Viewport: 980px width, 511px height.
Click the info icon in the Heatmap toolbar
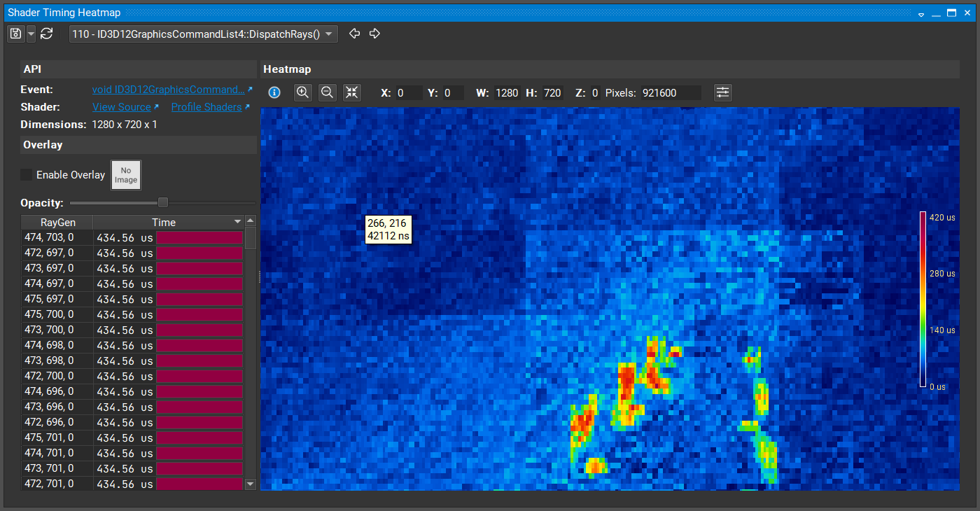click(x=274, y=92)
